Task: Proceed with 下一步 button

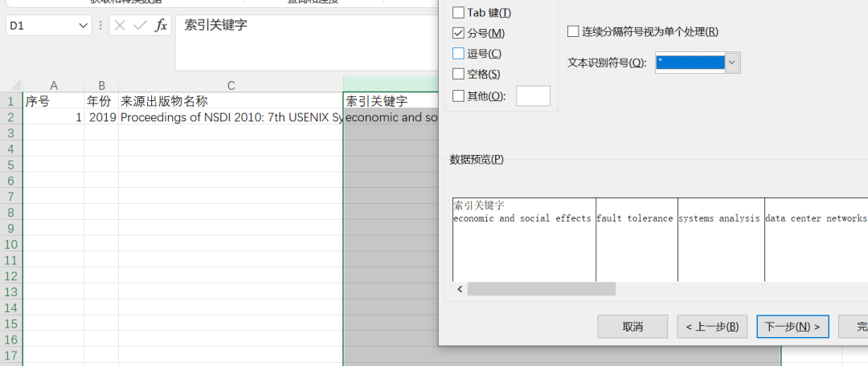Action: coord(792,327)
